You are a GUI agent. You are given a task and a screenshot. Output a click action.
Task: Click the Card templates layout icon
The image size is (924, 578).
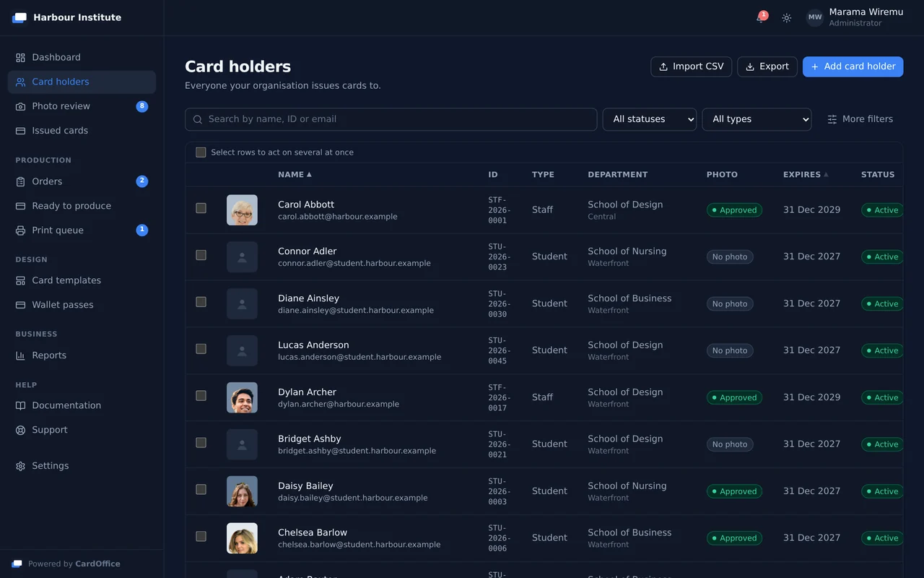click(x=20, y=280)
